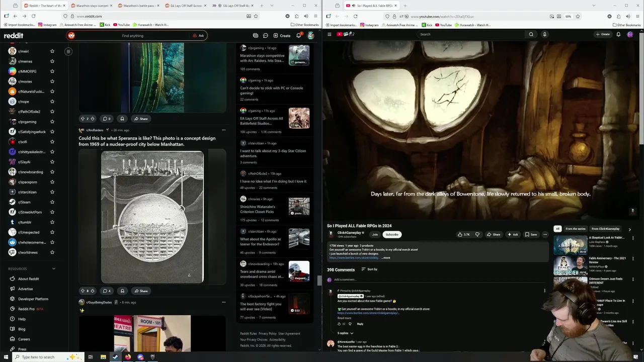
Task: Dislike the Fable RPGs video
Action: pyautogui.click(x=477, y=234)
